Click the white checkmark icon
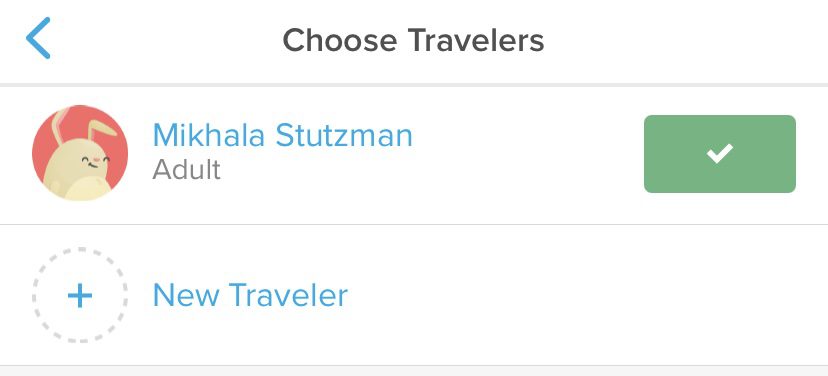This screenshot has height=376, width=828. [x=720, y=154]
